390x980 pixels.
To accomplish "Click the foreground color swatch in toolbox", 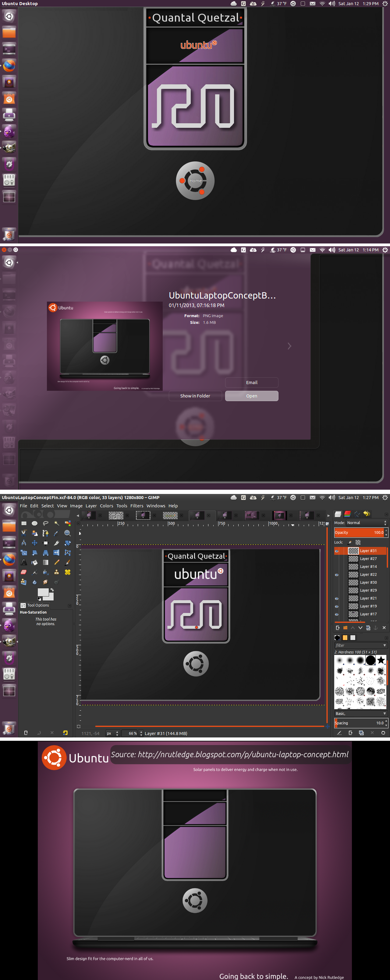I will click(43, 593).
